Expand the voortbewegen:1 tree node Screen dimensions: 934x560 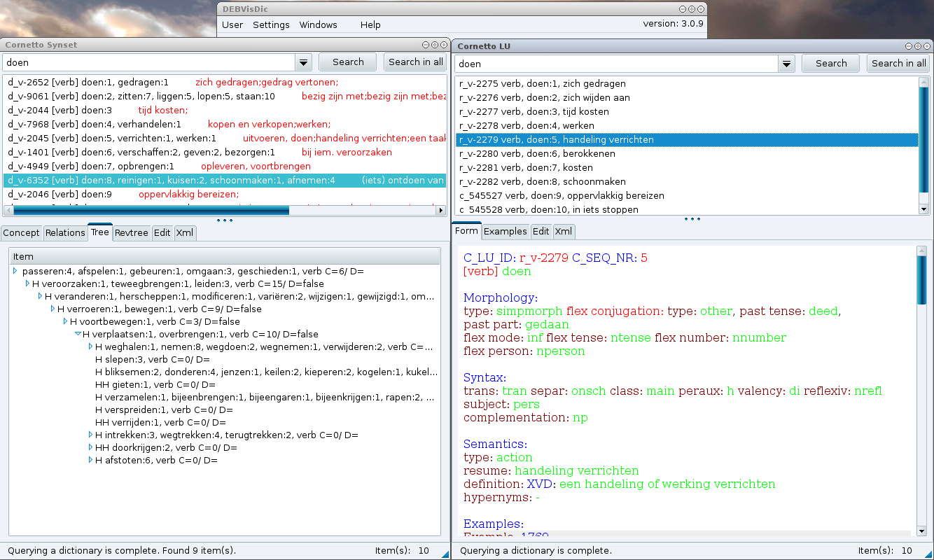(x=66, y=321)
